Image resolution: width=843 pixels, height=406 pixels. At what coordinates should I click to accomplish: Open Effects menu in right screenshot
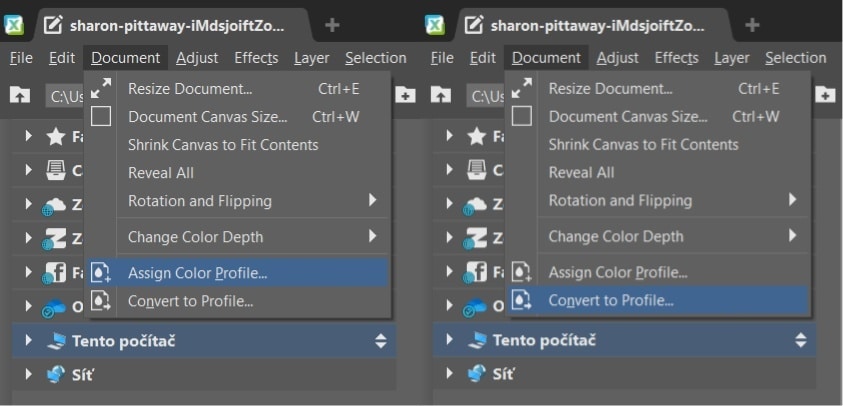coord(676,58)
